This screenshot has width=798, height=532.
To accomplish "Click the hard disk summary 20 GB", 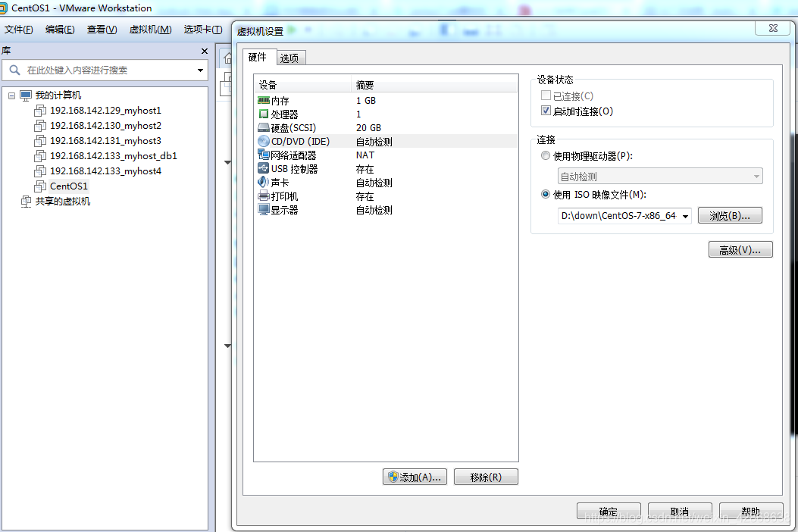I will (x=368, y=128).
